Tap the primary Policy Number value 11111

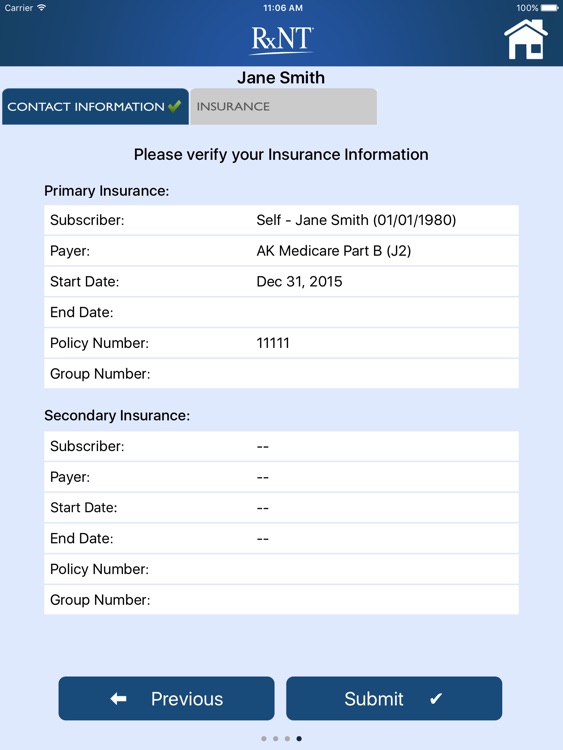273,343
